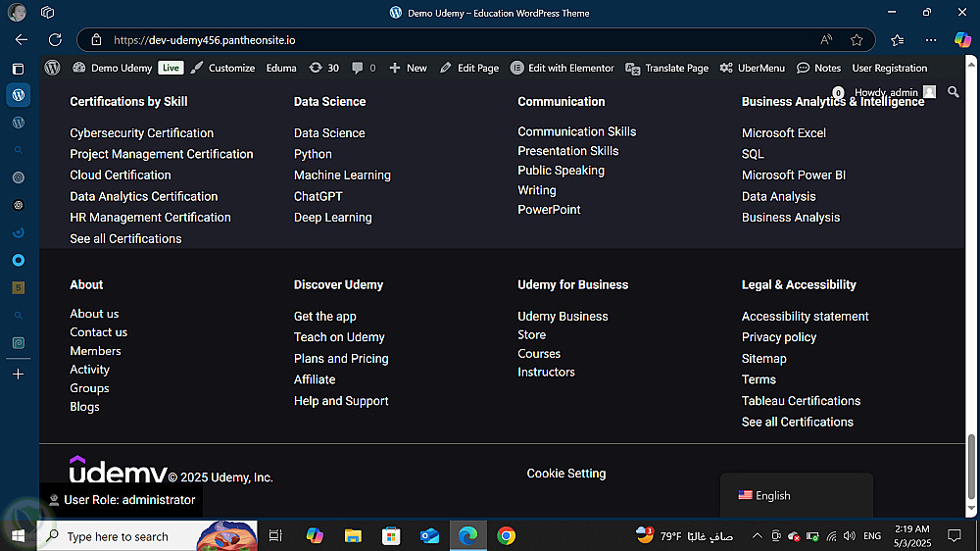Viewport: 980px width, 551px height.
Task: Open the browser settings three-dot menu
Action: pos(931,40)
